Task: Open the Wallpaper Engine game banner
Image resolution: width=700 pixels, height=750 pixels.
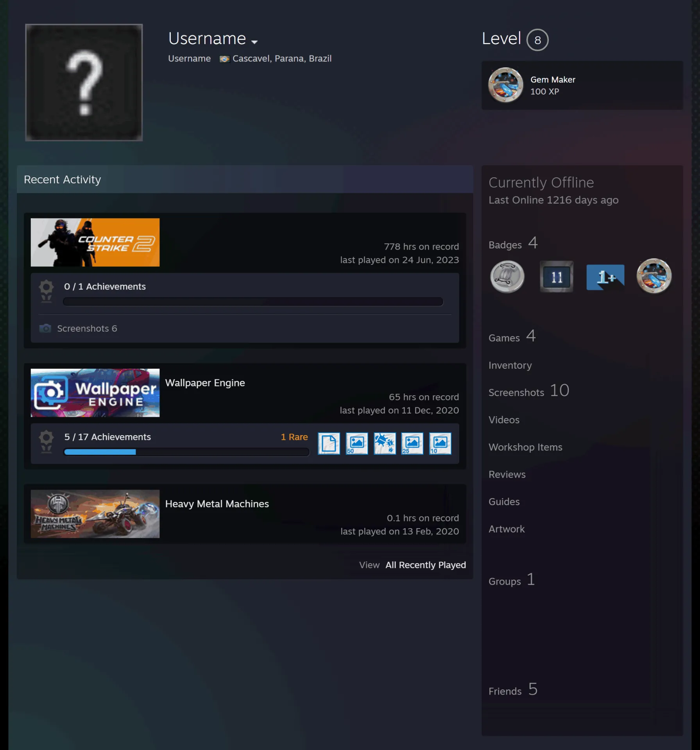Action: [95, 393]
